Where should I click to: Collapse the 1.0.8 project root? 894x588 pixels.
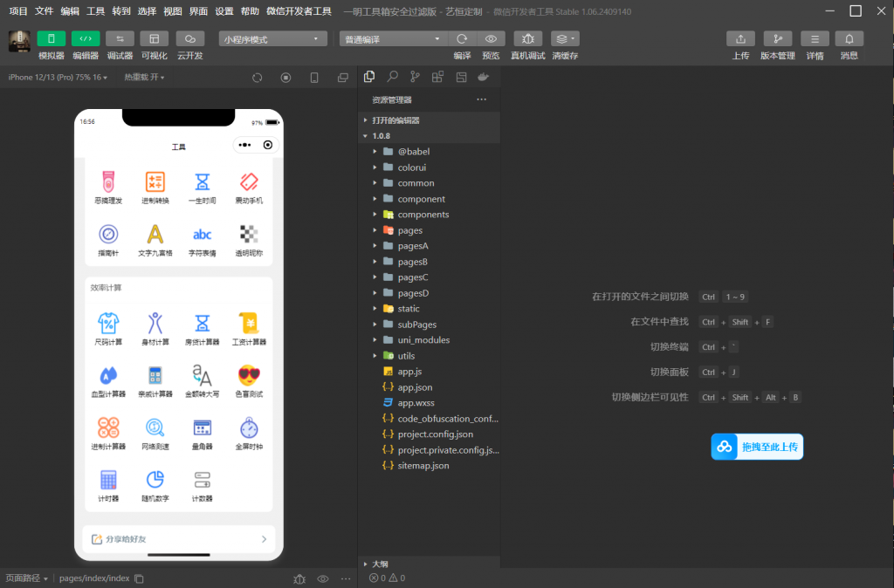pyautogui.click(x=430, y=135)
